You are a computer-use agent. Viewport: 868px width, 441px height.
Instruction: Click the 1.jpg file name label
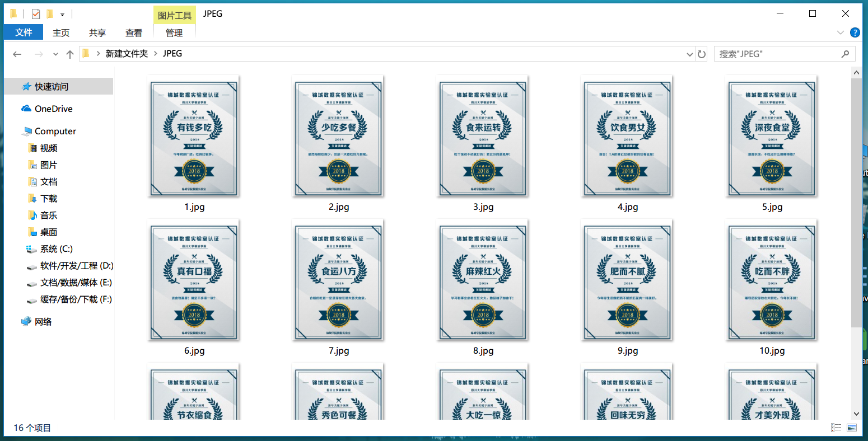[194, 207]
